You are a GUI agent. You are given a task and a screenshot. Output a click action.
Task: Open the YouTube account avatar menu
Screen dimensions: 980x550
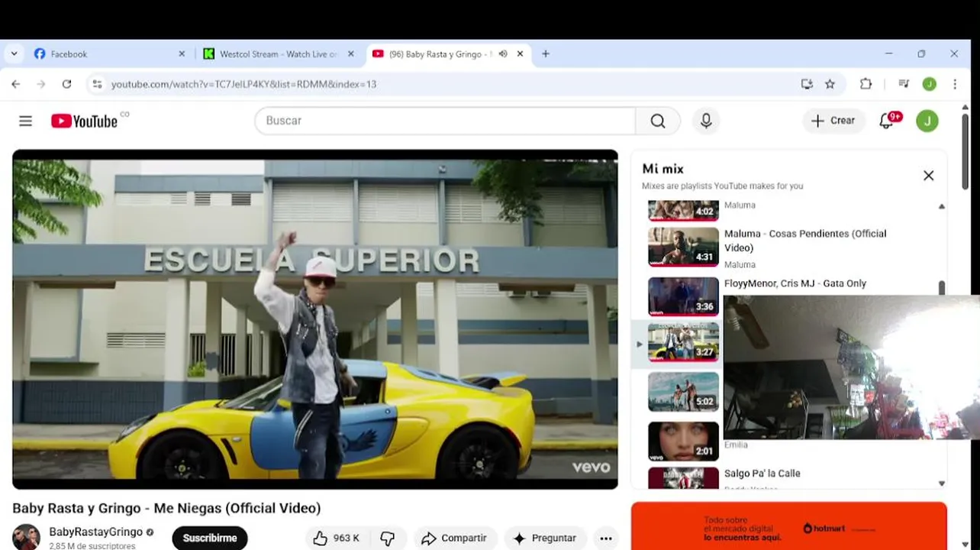tap(927, 121)
